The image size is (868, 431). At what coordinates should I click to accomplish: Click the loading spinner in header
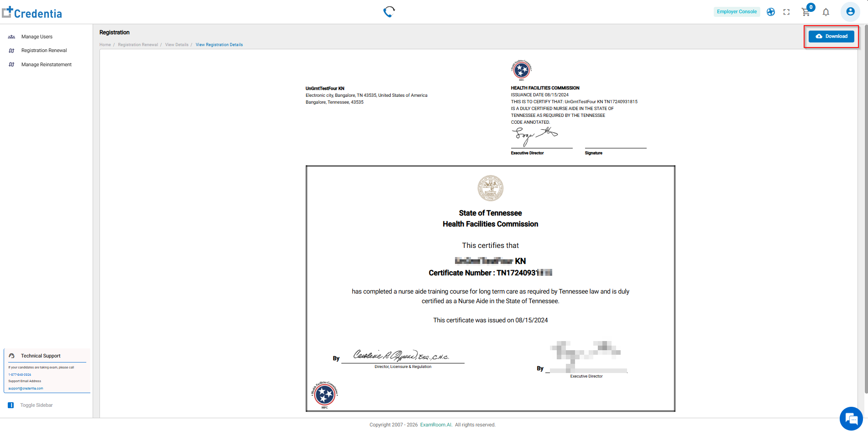(389, 12)
